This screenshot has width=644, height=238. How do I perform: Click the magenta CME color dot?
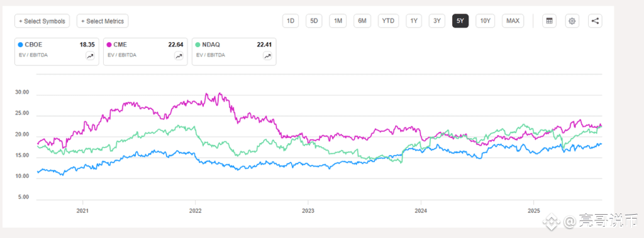click(x=109, y=45)
